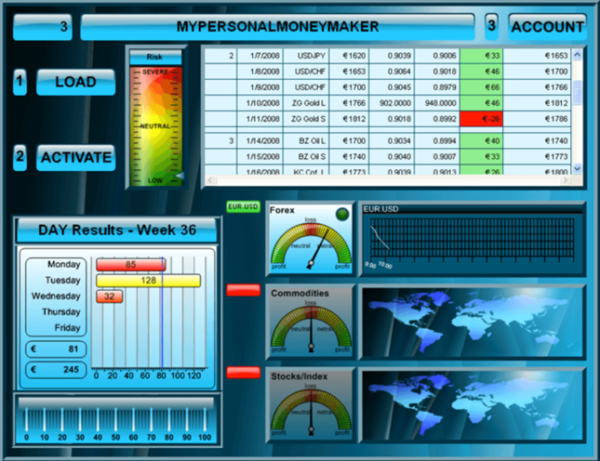Click the ACTIVATE button
This screenshot has height=461, width=600.
(x=76, y=157)
